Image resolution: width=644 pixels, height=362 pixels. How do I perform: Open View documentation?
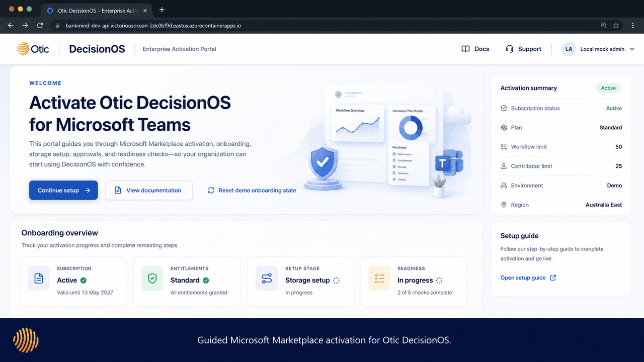tap(149, 190)
